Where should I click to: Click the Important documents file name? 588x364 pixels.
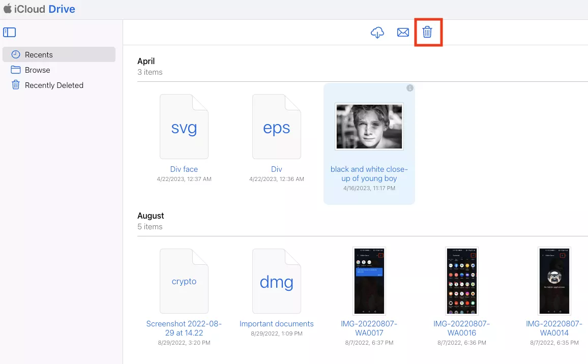276,323
